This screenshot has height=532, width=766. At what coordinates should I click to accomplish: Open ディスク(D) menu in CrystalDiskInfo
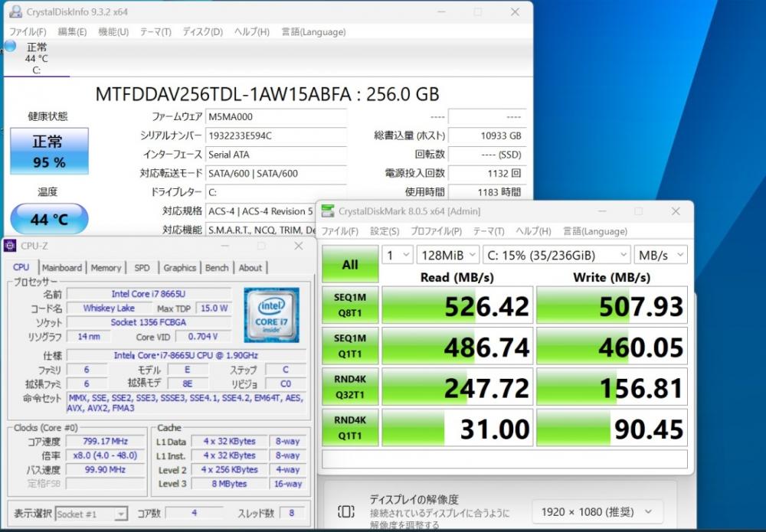pyautogui.click(x=203, y=31)
